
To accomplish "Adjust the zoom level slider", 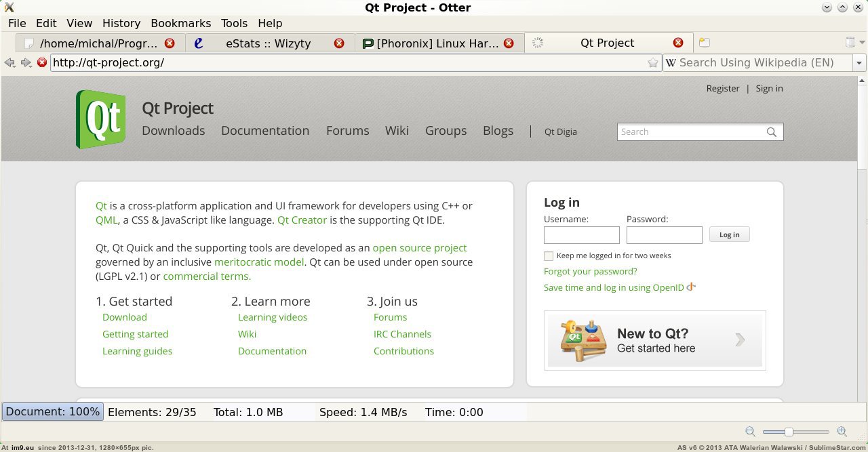I will coord(789,432).
